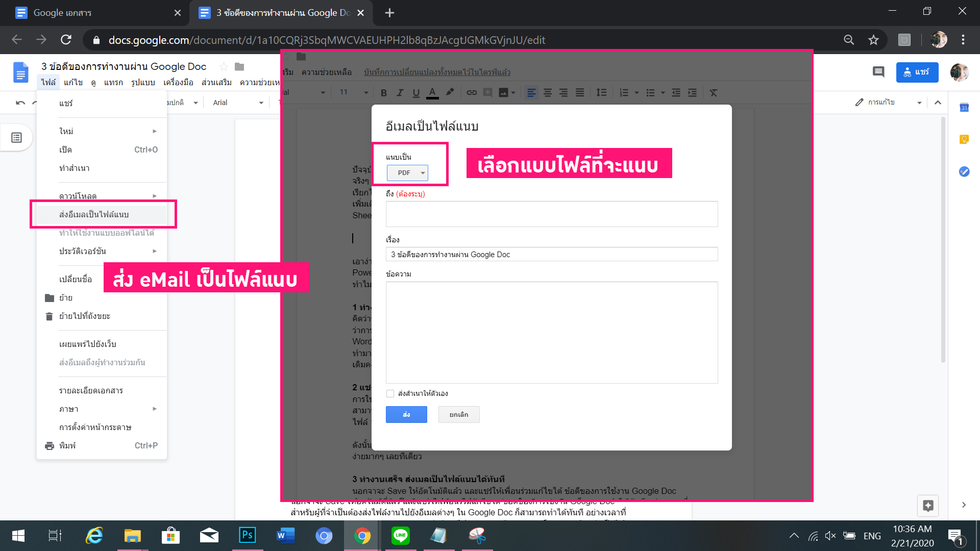Insert a link from the toolbar
This screenshot has height=551, width=980.
point(471,92)
